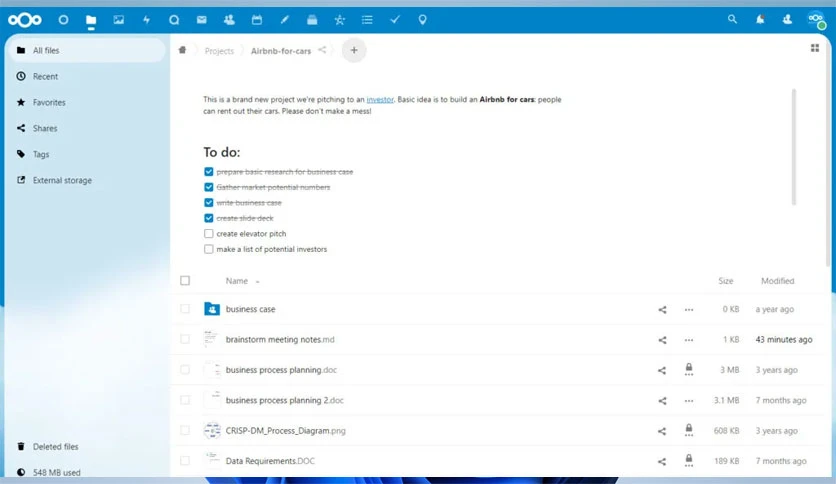Open the Mail app
The width and height of the screenshot is (836, 484).
coord(202,20)
